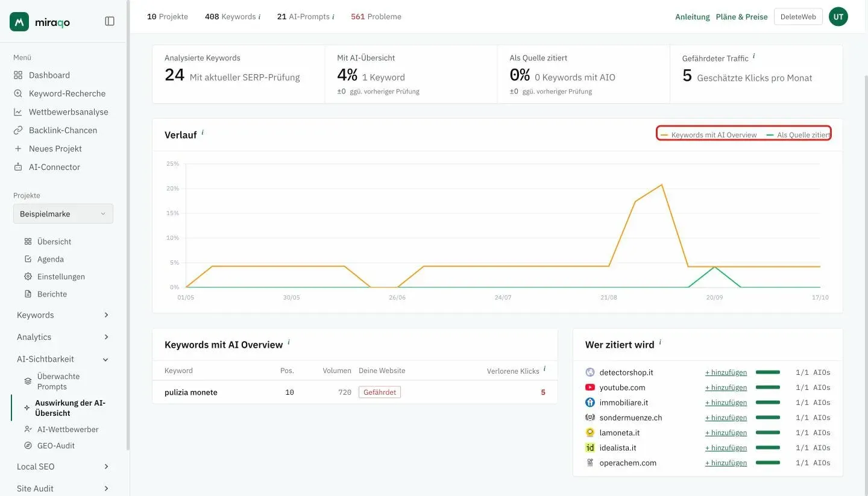This screenshot has height=496, width=868.
Task: Toggle the Keywords mit AI Overview legend series
Action: tap(708, 135)
